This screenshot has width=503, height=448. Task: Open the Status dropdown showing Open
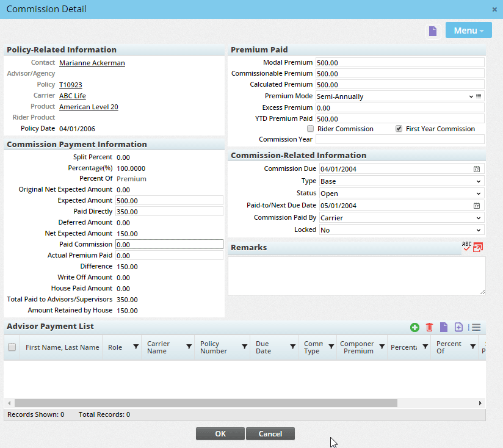click(401, 193)
